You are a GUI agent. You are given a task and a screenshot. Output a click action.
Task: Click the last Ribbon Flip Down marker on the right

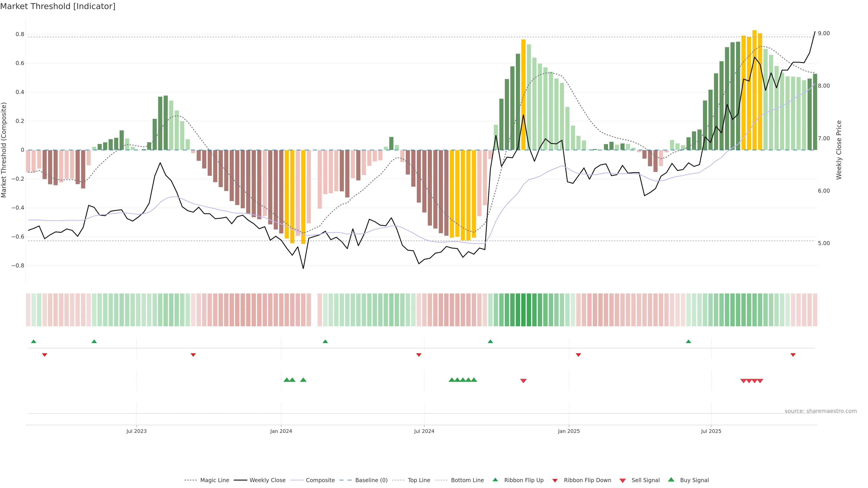point(793,355)
